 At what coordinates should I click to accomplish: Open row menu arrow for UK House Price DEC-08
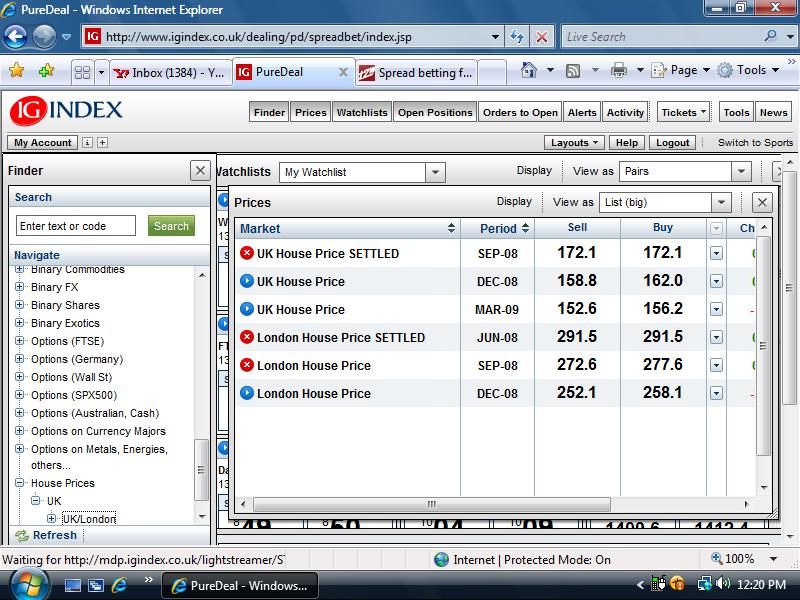pyautogui.click(x=716, y=281)
